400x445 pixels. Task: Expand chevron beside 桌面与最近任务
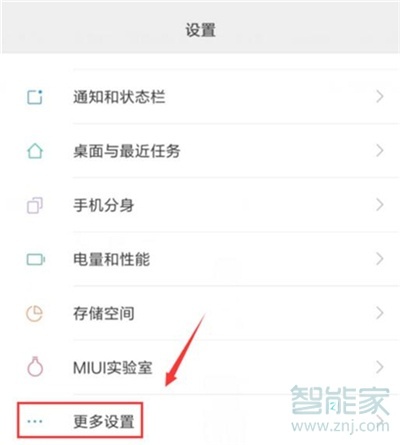click(x=380, y=151)
